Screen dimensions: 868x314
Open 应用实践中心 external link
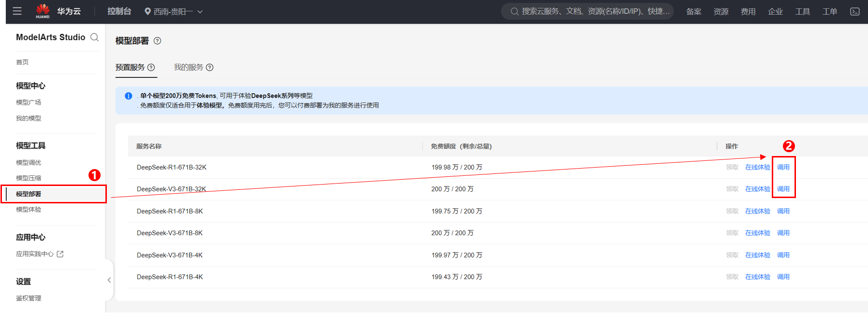[x=40, y=254]
